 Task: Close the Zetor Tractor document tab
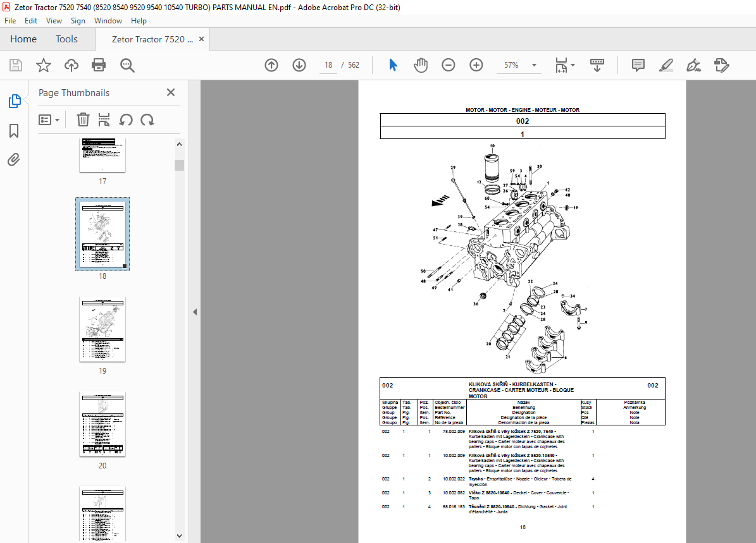pyautogui.click(x=202, y=39)
